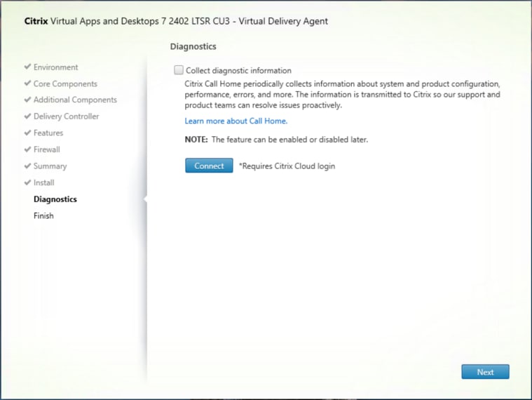Click the checkmark beside Environment

(28, 67)
